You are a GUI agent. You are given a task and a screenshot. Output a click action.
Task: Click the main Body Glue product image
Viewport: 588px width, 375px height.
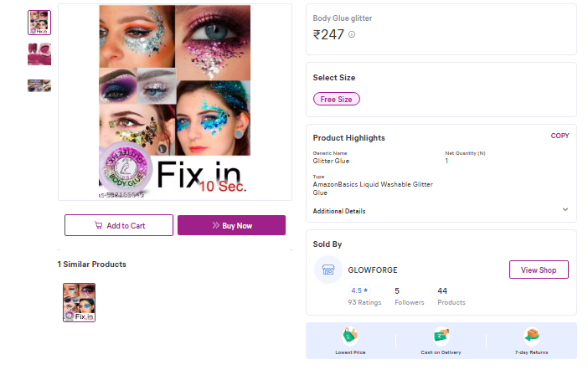tap(174, 102)
